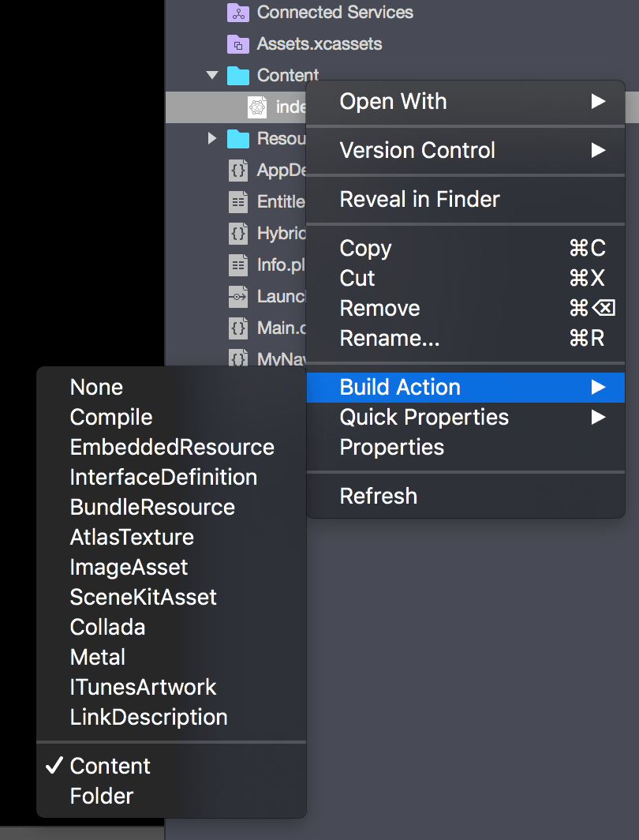The image size is (639, 840).
Task: Click the blue Content folder icon
Action: click(x=237, y=75)
